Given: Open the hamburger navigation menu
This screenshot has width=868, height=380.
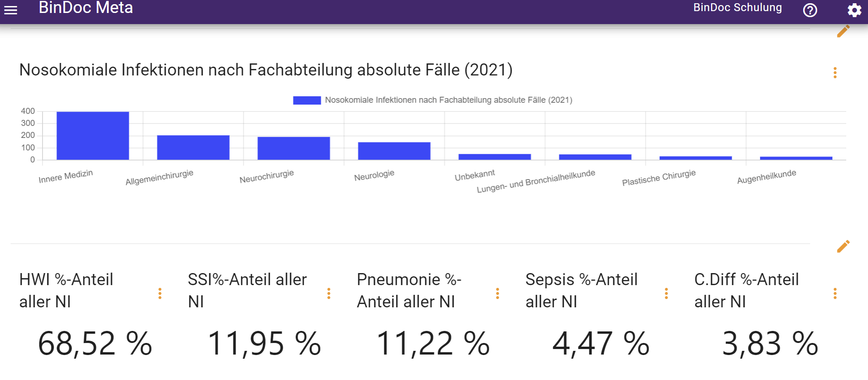Looking at the screenshot, I should 11,10.
